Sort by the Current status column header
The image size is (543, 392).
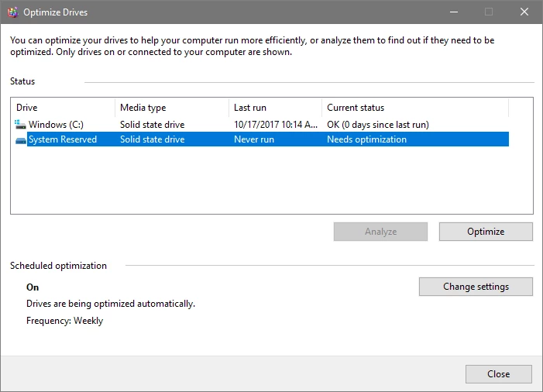click(x=415, y=108)
